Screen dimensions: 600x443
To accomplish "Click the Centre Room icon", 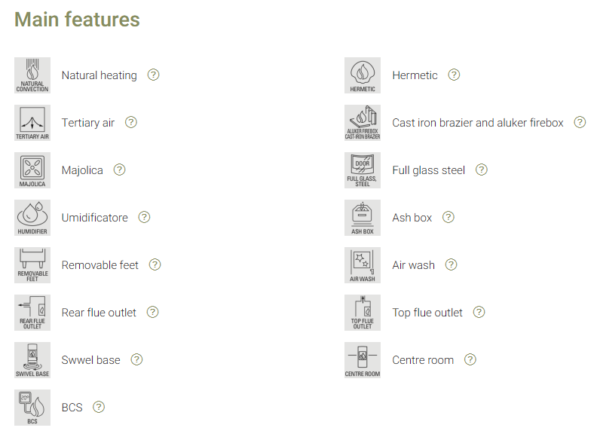I will 362,360.
